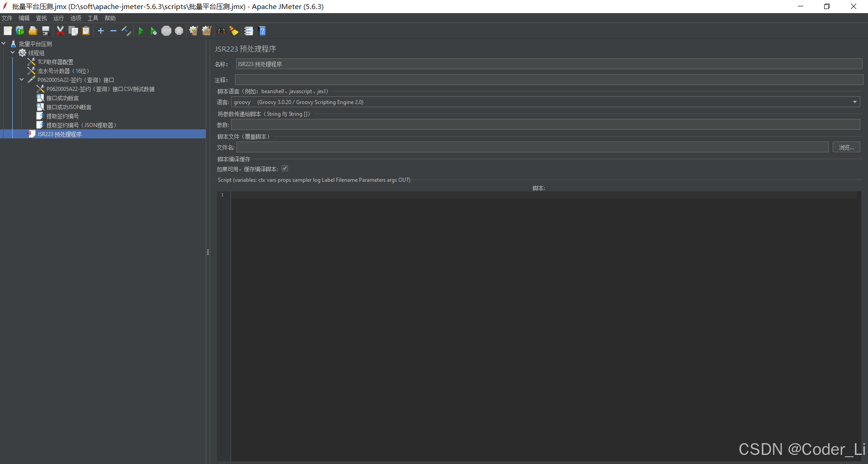
Task: Open the Templates icon
Action: pos(20,31)
